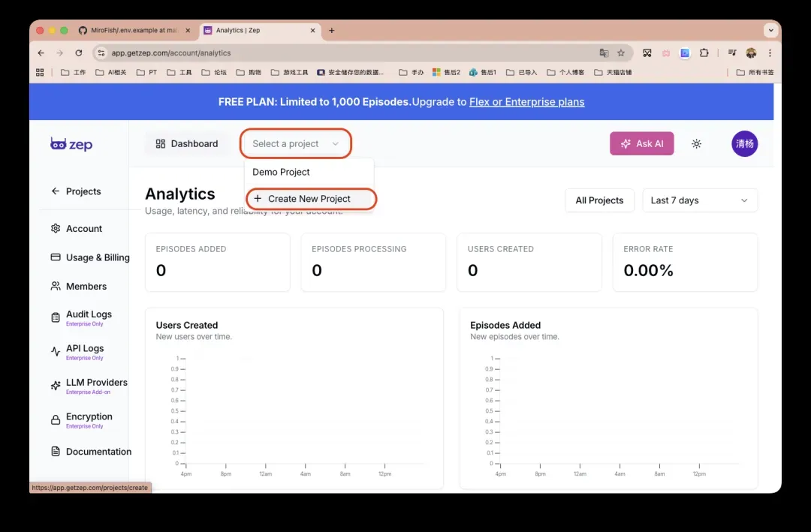
Task: Open the All Projects filter
Action: click(x=599, y=200)
